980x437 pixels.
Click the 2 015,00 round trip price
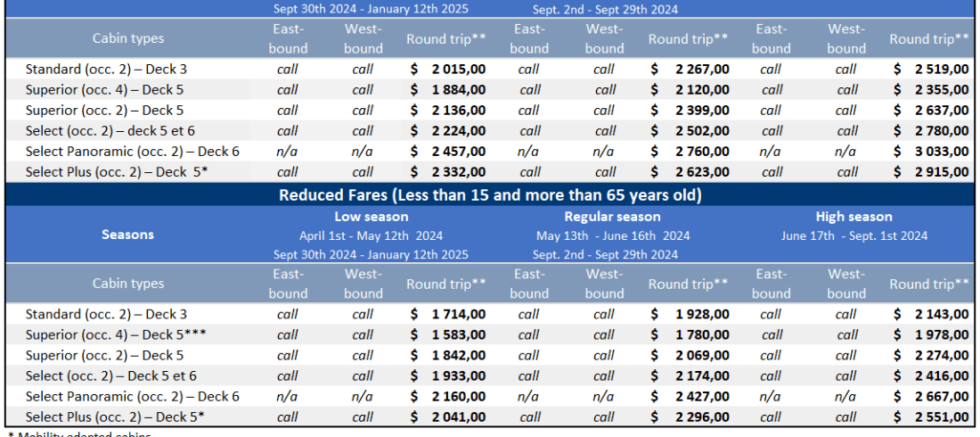458,69
